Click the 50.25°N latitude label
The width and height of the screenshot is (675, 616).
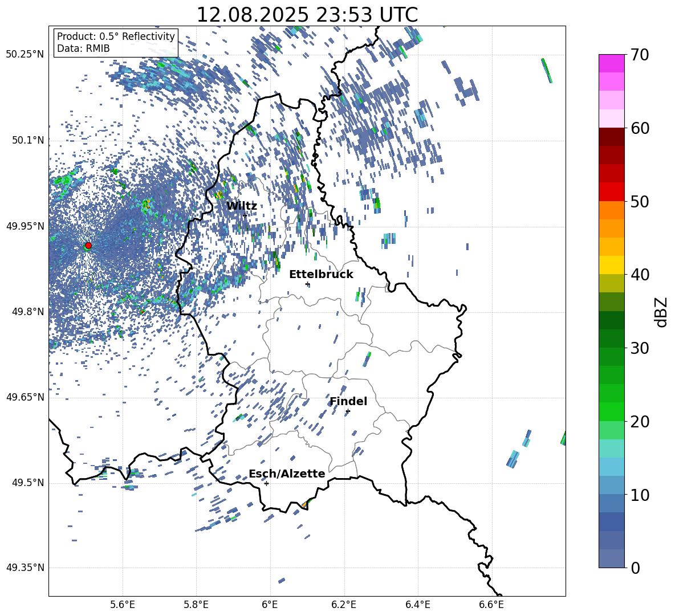(25, 55)
